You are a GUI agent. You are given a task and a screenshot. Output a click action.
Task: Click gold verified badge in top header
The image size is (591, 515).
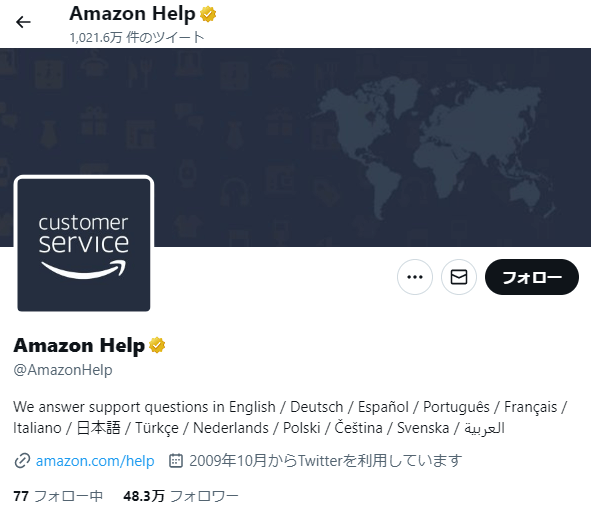tap(208, 14)
